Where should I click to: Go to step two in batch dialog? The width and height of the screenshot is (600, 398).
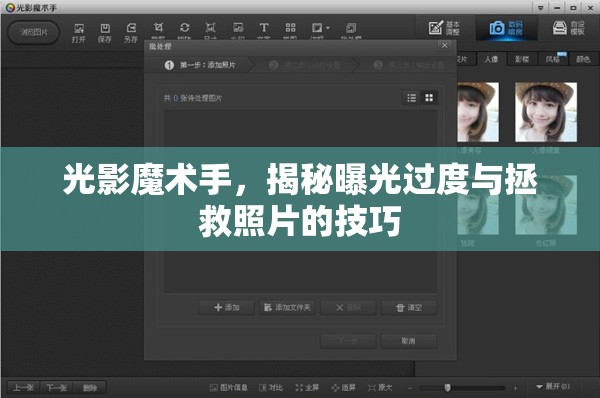305,65
